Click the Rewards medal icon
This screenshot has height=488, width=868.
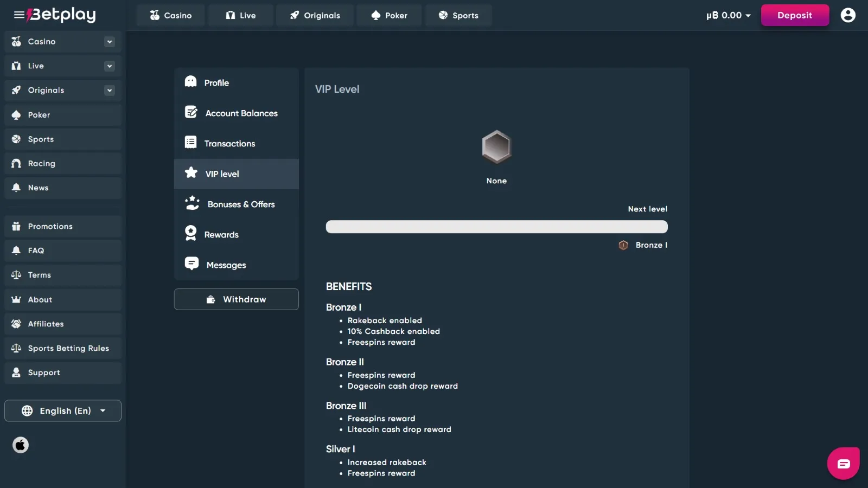(x=191, y=234)
